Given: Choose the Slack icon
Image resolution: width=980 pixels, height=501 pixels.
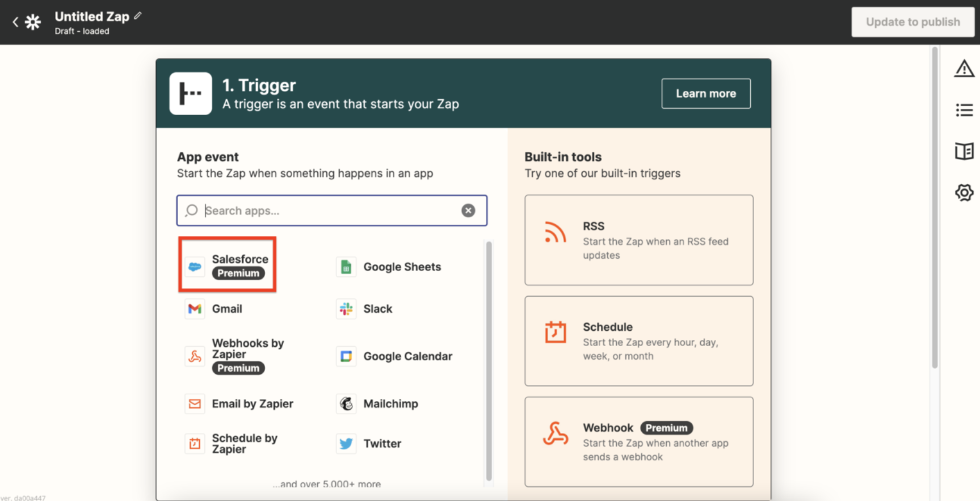Looking at the screenshot, I should pos(346,309).
